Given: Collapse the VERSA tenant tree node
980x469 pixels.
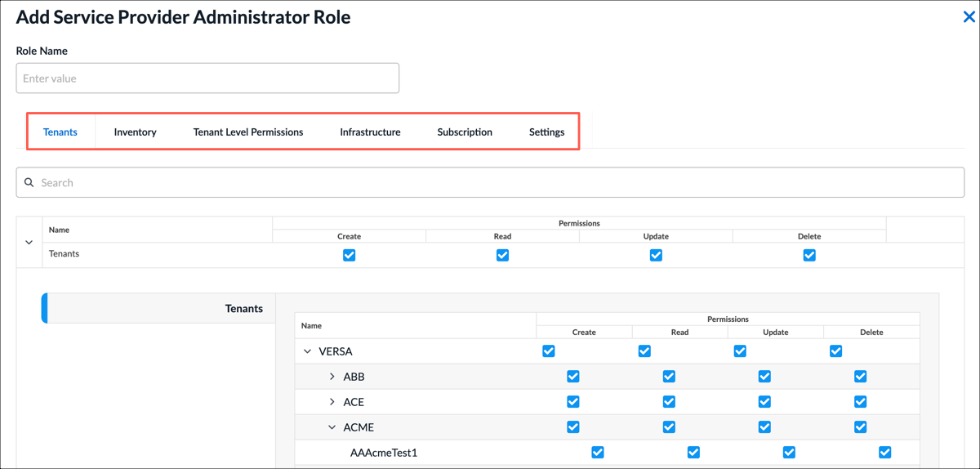Looking at the screenshot, I should pos(308,351).
